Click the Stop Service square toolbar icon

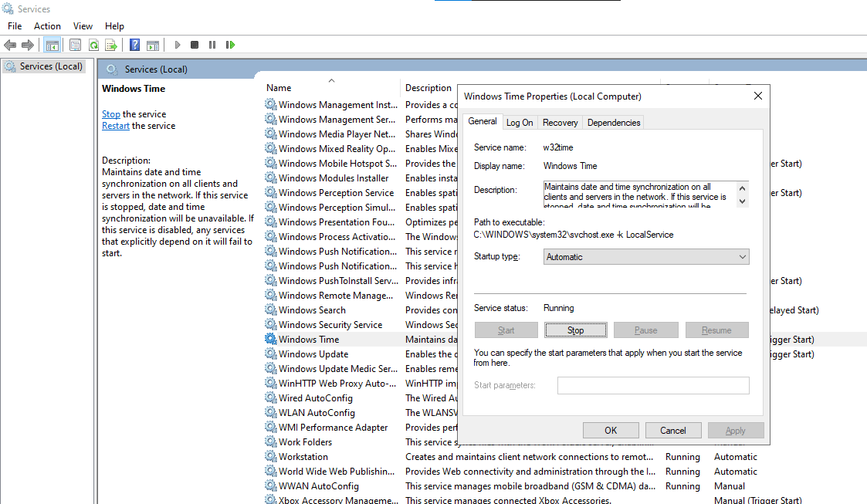[195, 45]
